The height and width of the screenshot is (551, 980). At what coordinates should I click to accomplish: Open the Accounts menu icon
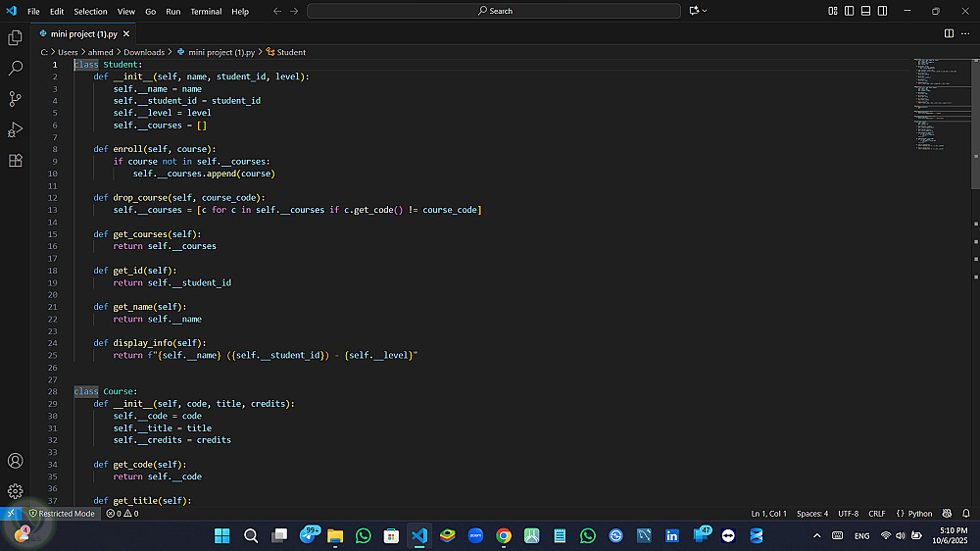[x=15, y=461]
